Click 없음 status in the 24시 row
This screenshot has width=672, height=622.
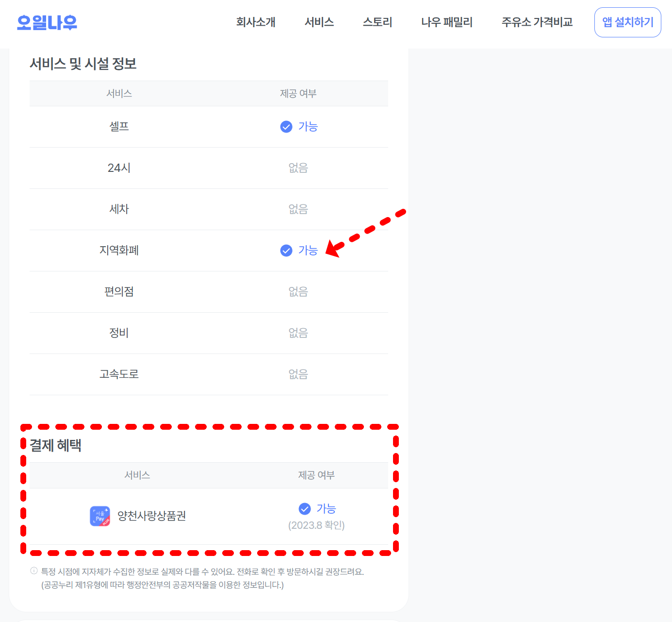(x=298, y=168)
